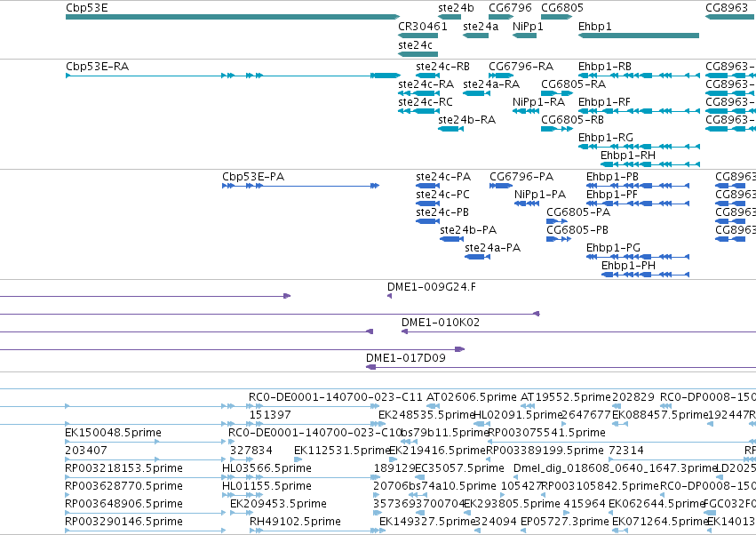Select the ste24c gene label
Image resolution: width=756 pixels, height=535 pixels.
click(415, 44)
